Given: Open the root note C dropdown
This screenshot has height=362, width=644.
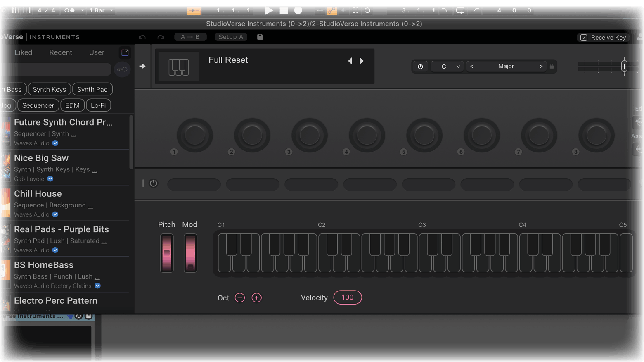Looking at the screenshot, I should pos(447,67).
